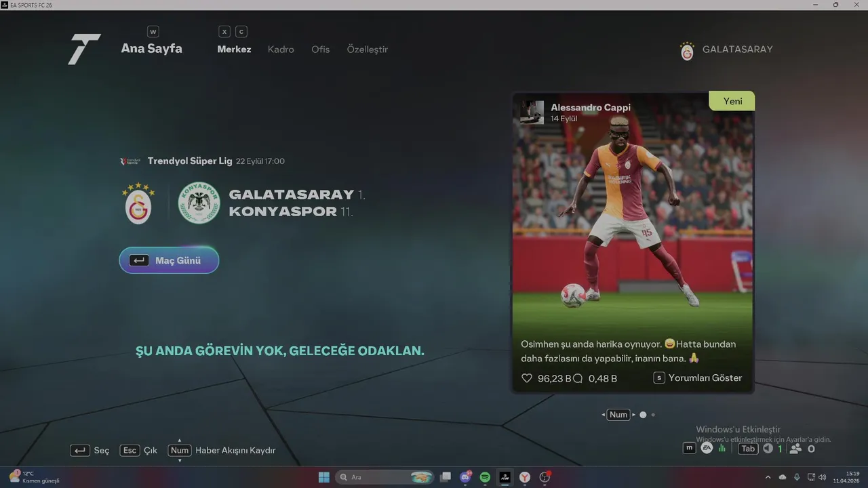Viewport: 868px width, 488px height.
Task: Click the Esc key icon beside Çık
Action: click(x=130, y=450)
